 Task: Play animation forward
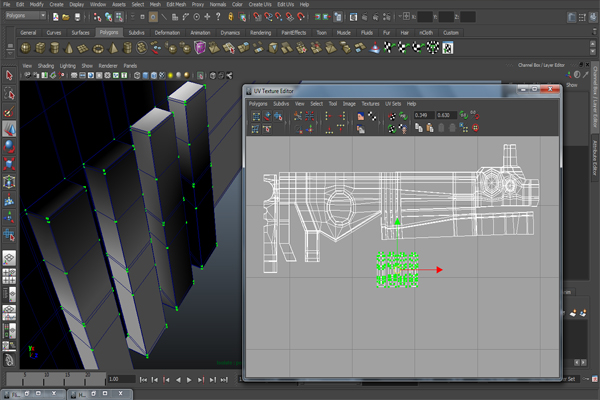pyautogui.click(x=189, y=380)
